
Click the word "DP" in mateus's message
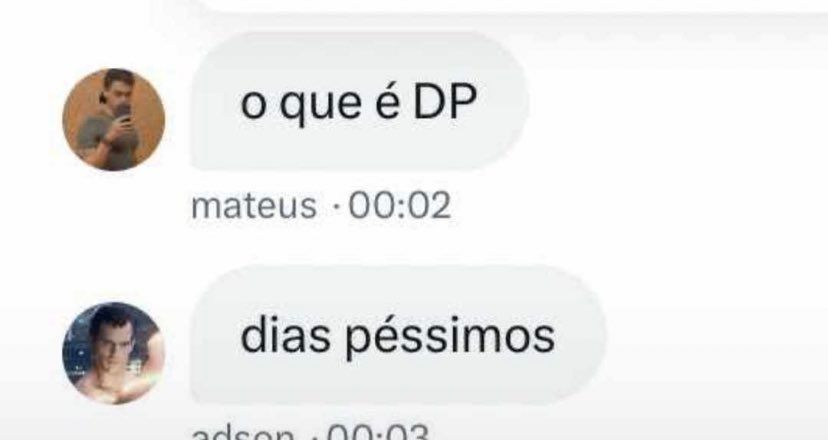pos(445,101)
